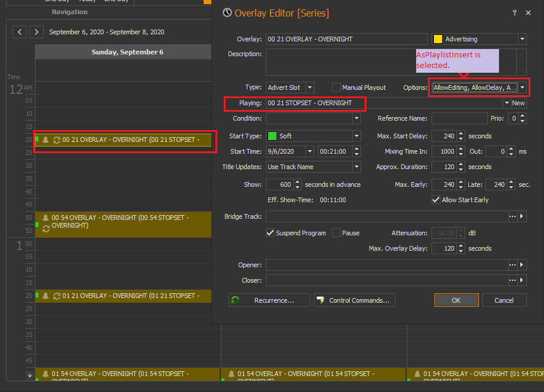The image size is (544, 392).
Task: Expand the Playing playlist dropdown arrow
Action: 507,103
